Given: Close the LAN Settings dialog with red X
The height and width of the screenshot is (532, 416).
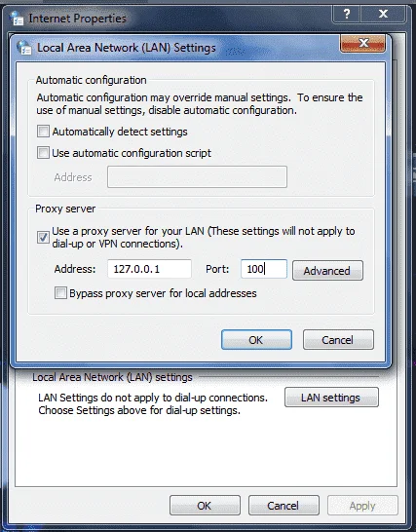Looking at the screenshot, I should tap(362, 43).
